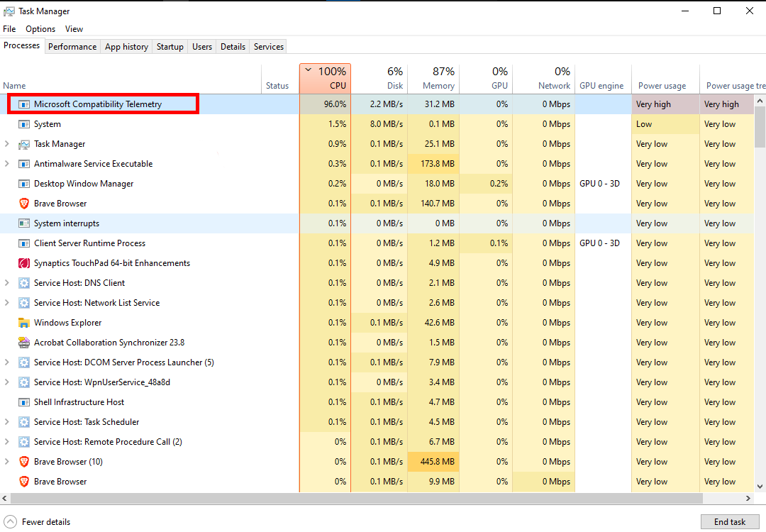The width and height of the screenshot is (766, 532).
Task: Click the horizontal scrollbar at the bottom
Action: pos(355,498)
